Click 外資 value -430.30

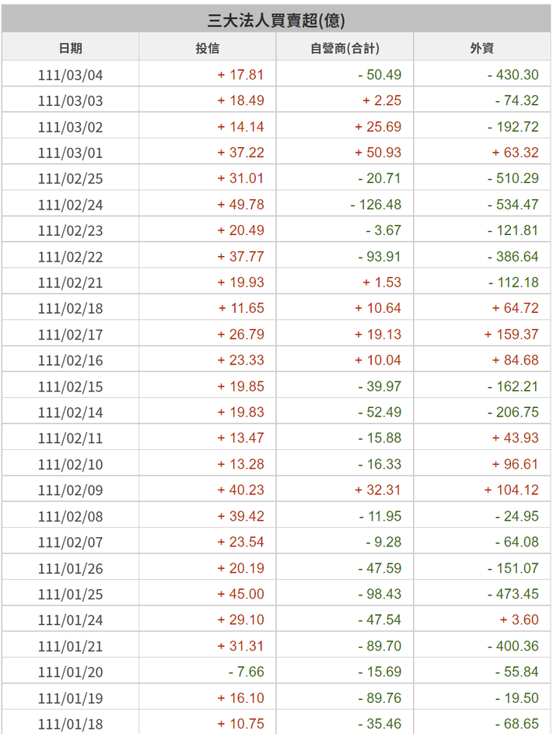pyautogui.click(x=513, y=75)
